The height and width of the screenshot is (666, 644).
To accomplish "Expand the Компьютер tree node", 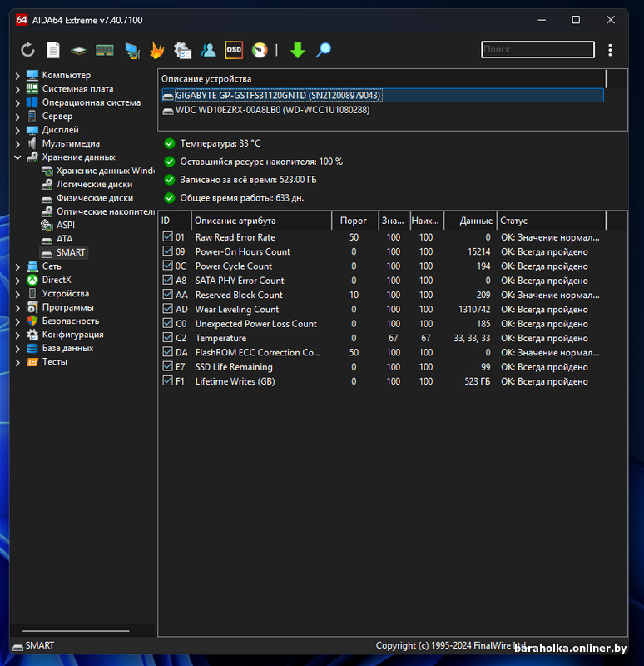I will point(17,76).
